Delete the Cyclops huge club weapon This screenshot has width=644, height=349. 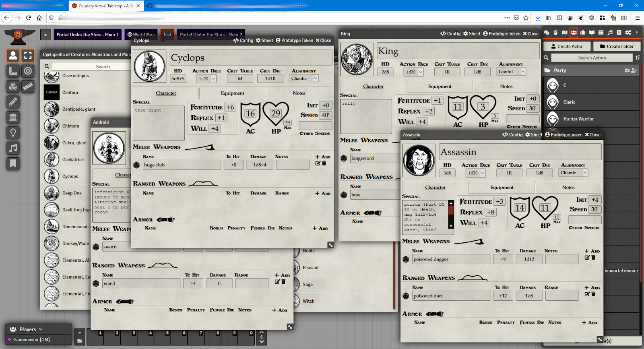pyautogui.click(x=324, y=163)
